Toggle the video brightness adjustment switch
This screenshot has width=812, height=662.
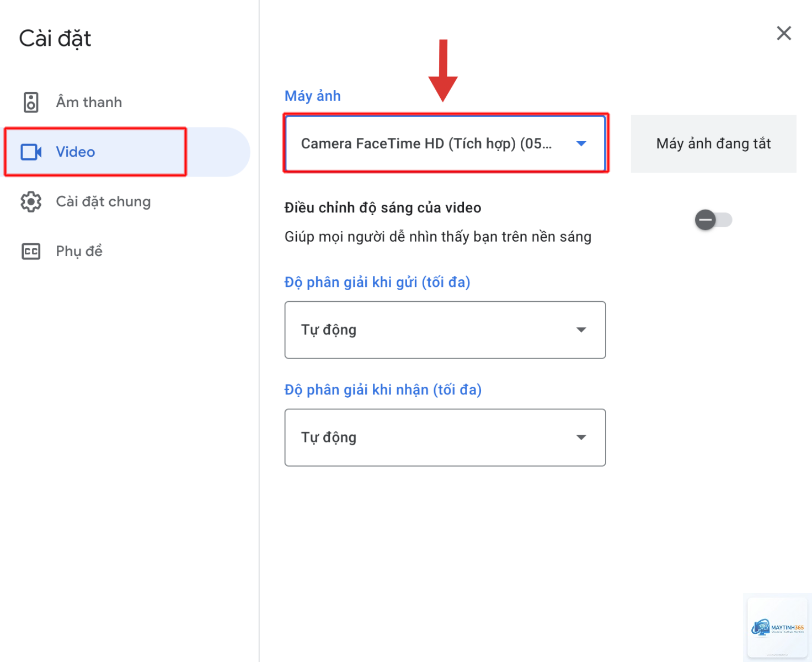[713, 220]
